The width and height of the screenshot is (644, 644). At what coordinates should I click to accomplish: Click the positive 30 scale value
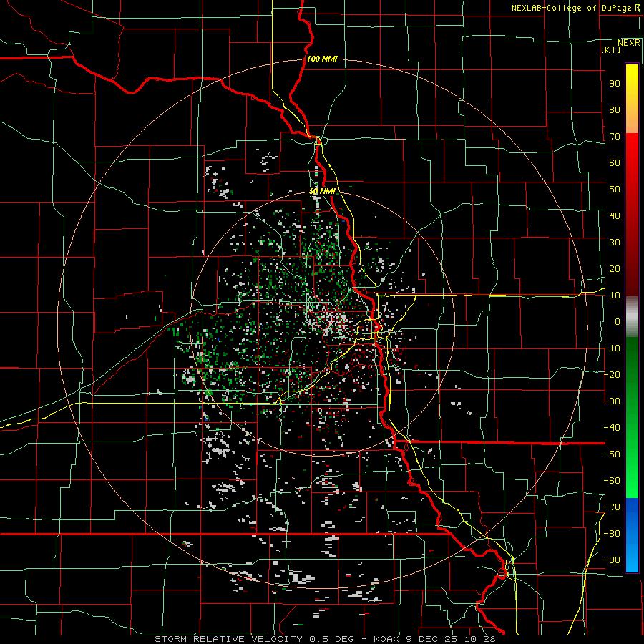point(615,243)
